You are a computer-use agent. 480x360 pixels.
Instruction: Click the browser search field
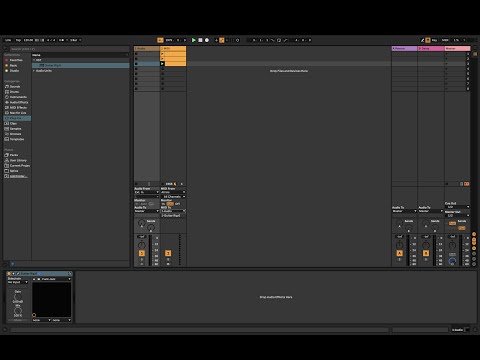coord(68,49)
